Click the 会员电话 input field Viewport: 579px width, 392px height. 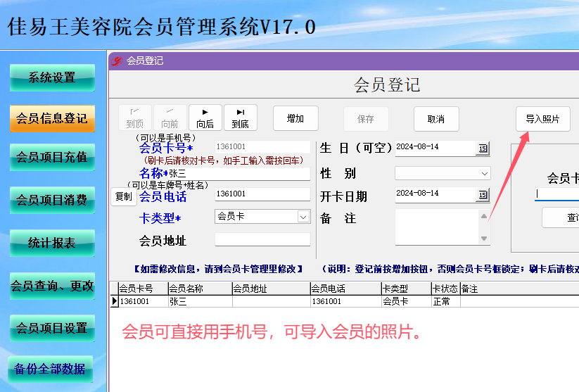[x=262, y=194]
